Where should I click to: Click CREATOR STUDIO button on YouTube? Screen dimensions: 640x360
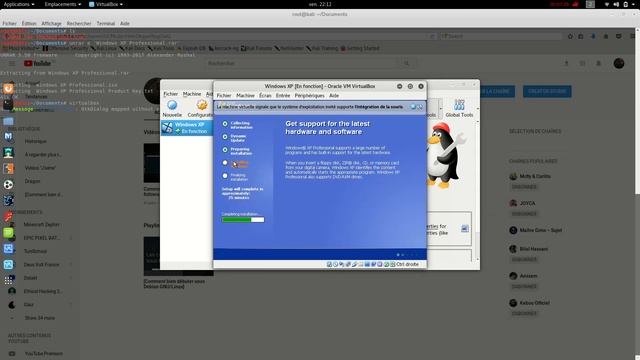click(x=547, y=91)
